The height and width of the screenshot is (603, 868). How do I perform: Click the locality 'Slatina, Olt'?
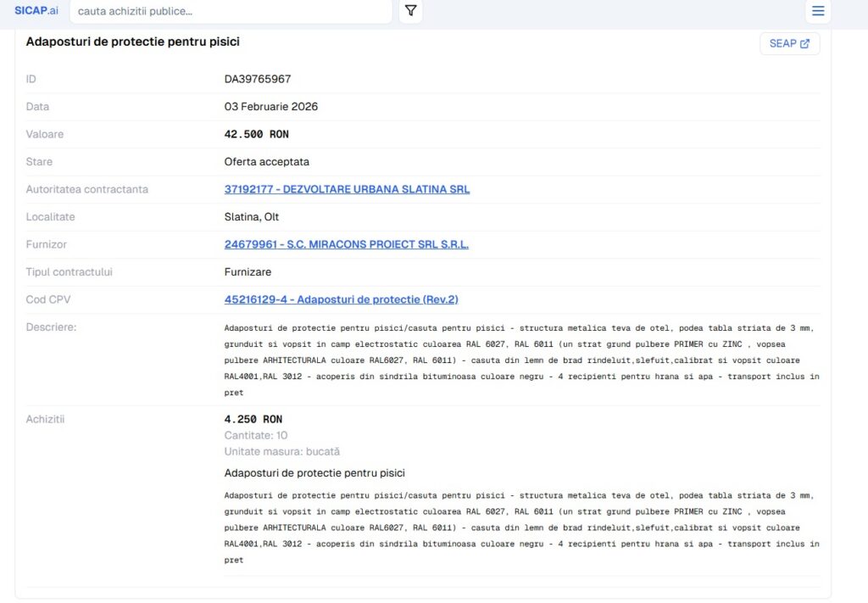(252, 217)
